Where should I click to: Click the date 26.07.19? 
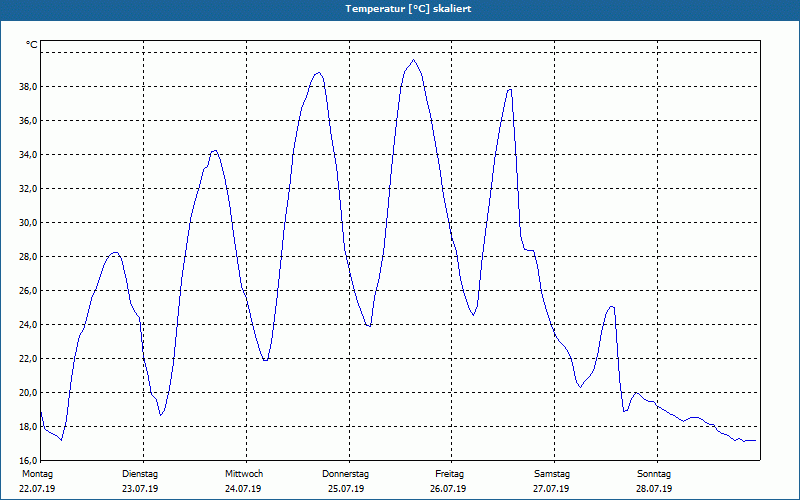448,489
